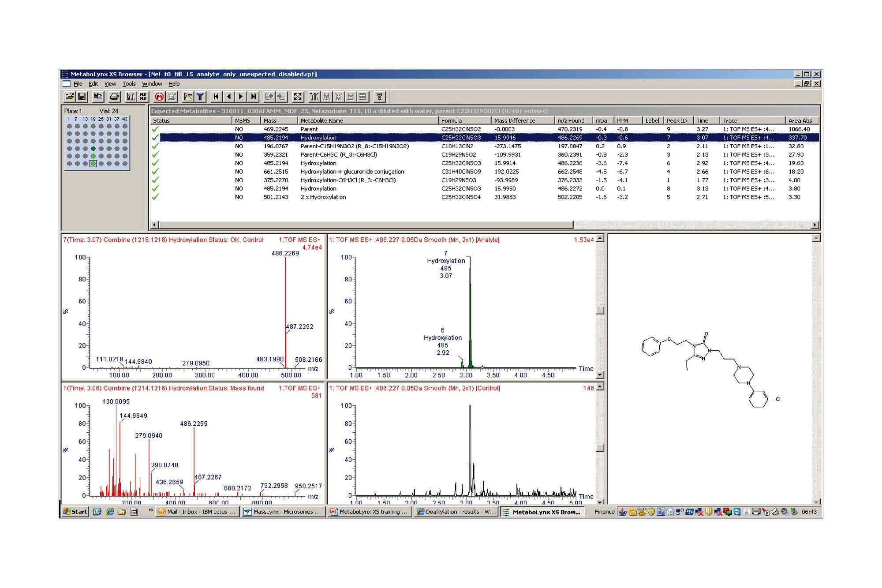Click the export table toolbar icon
Screen dimensions: 882x588
click(269, 97)
